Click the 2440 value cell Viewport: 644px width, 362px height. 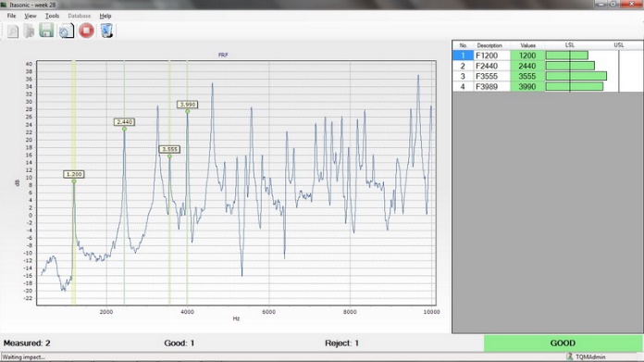(x=527, y=66)
